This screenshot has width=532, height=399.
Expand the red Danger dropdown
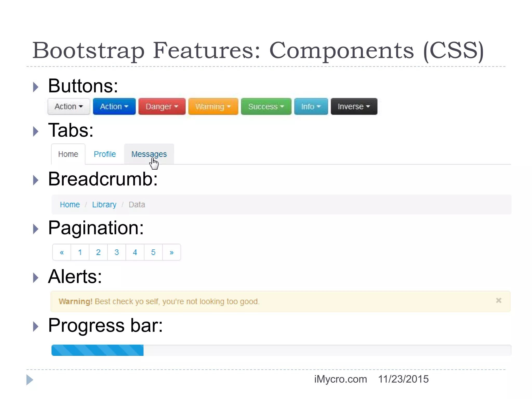162,107
